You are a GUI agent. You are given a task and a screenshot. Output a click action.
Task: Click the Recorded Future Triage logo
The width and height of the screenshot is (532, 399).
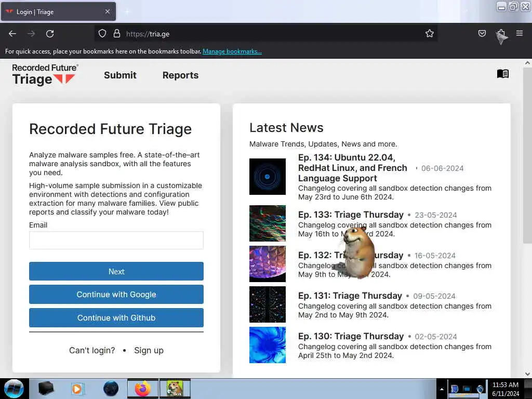point(45,75)
